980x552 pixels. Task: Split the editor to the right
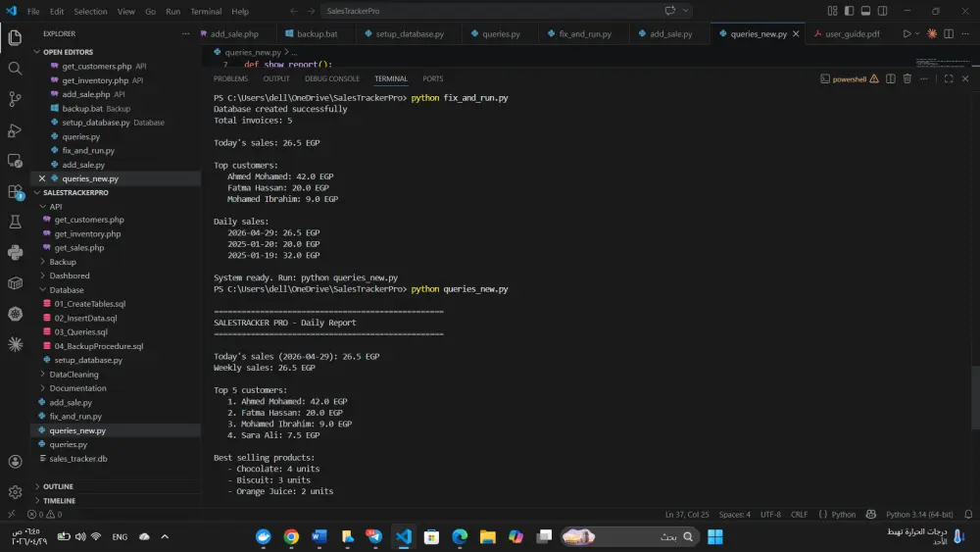pyautogui.click(x=948, y=33)
